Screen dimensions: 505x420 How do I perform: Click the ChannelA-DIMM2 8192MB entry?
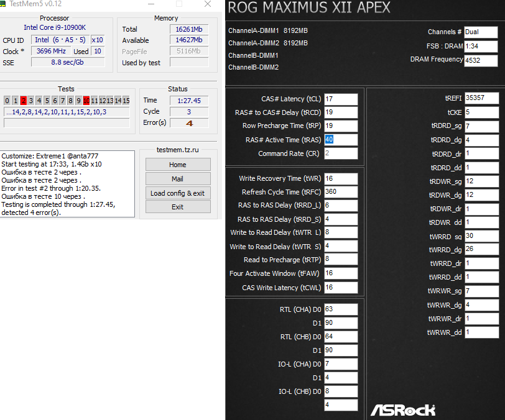268,43
